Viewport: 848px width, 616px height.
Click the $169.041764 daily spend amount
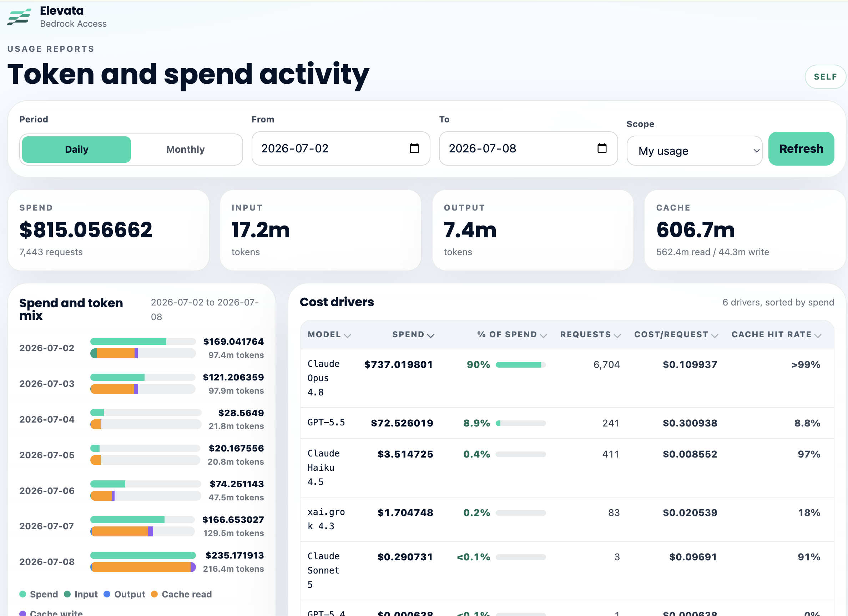[233, 341]
